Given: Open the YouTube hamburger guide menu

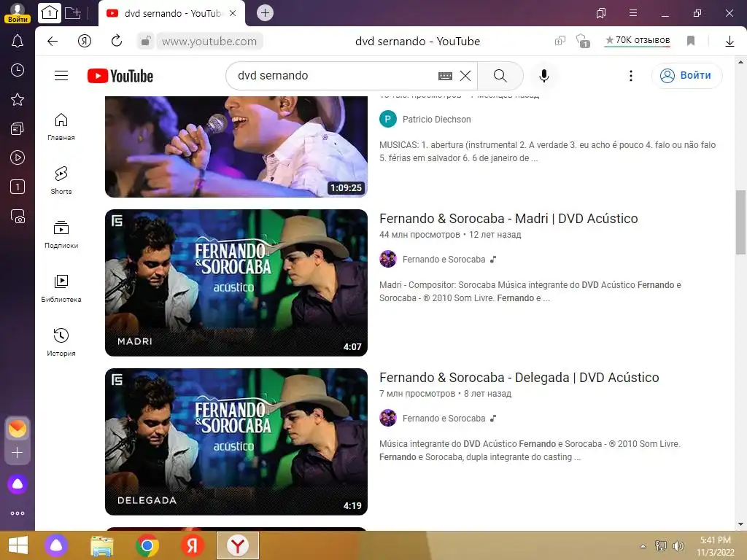Looking at the screenshot, I should click(61, 75).
